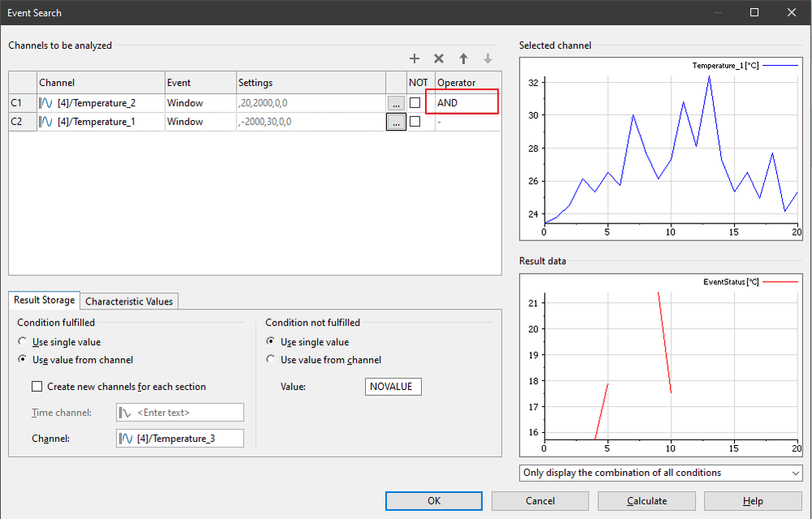Toggle NOT checkbox for row C2

click(x=415, y=122)
